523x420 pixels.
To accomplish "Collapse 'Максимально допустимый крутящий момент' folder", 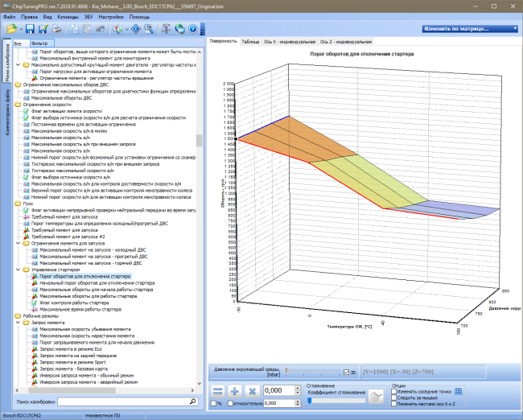I will (19, 64).
